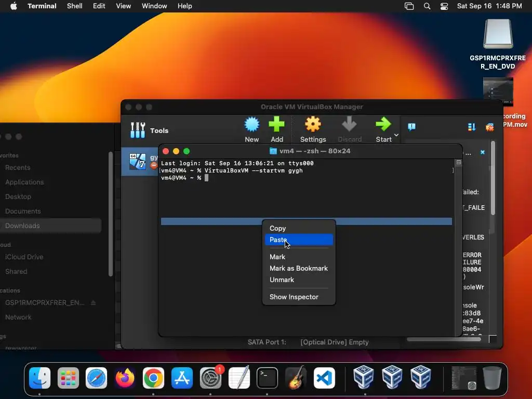The image size is (532, 399).
Task: Choose Unmark in the context menu
Action: pyautogui.click(x=299, y=280)
